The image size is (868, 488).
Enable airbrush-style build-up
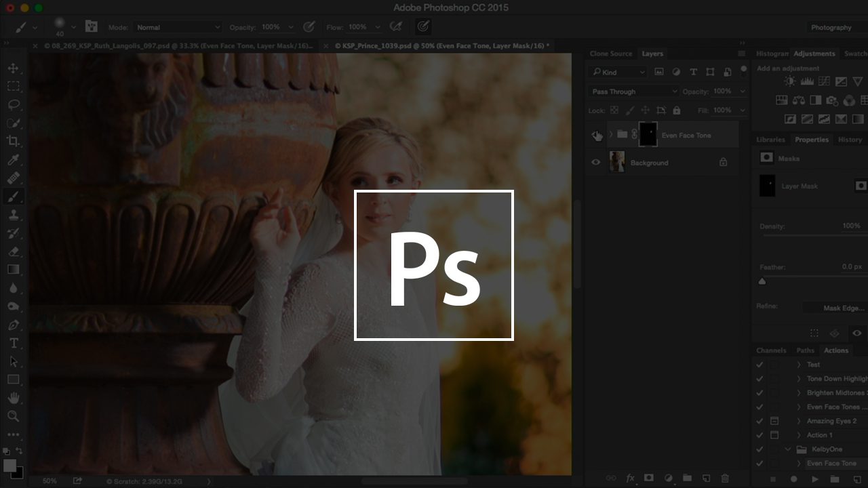tap(395, 27)
